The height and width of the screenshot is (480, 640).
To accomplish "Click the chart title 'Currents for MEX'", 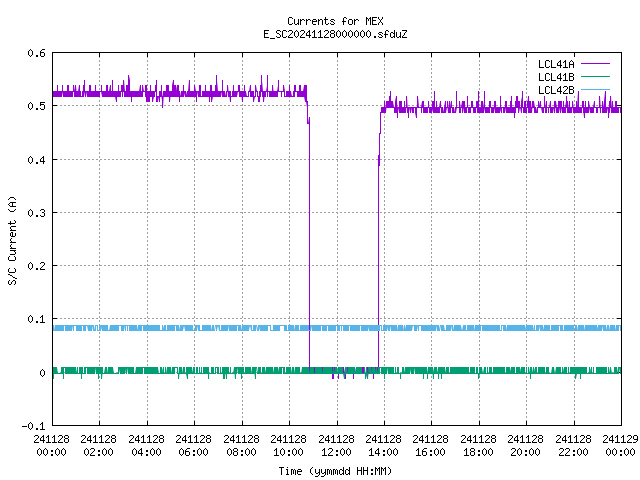I will tap(335, 21).
